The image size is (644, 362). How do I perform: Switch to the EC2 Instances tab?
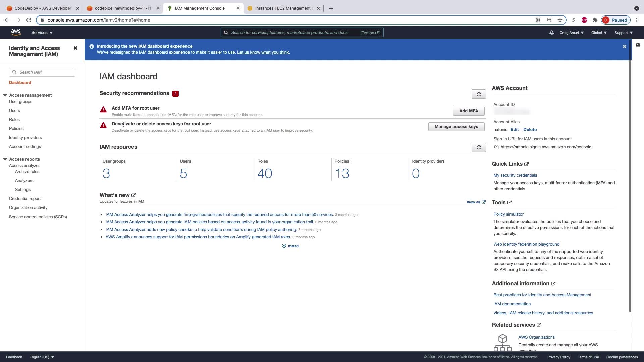282,8
